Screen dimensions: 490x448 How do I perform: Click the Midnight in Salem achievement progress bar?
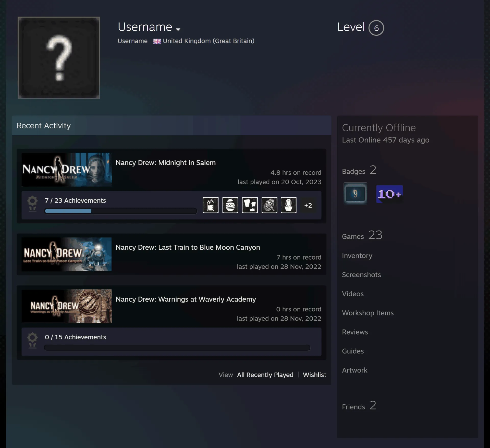point(121,211)
